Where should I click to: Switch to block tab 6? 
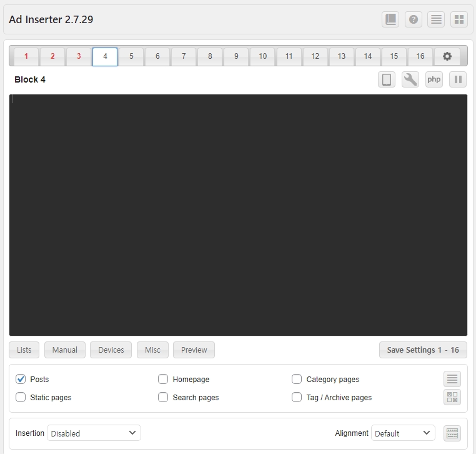157,56
